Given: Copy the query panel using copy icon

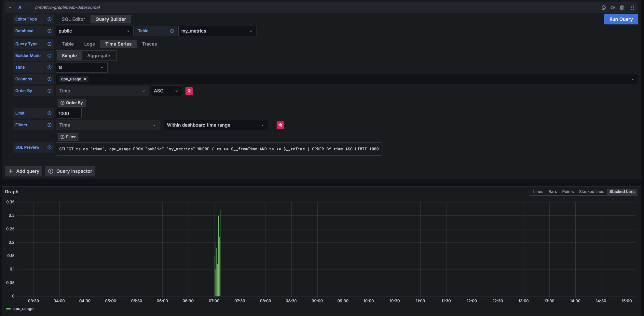Looking at the screenshot, I should 603,7.
